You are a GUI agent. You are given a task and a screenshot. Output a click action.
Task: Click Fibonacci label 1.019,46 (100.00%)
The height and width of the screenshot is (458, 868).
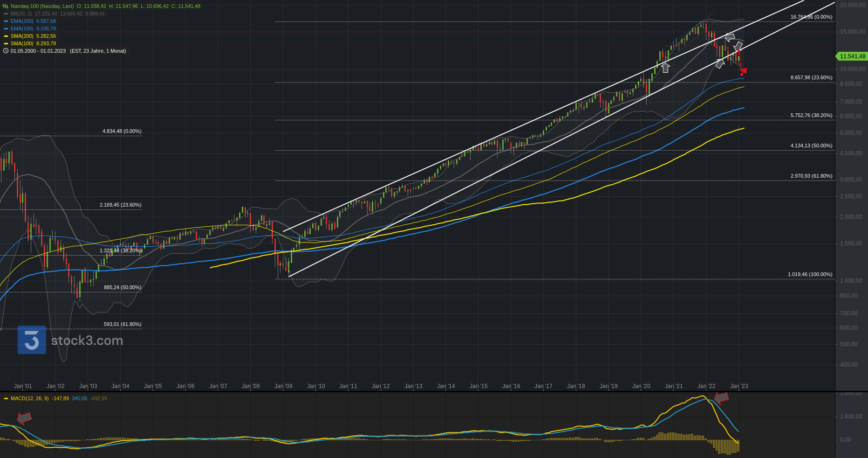[810, 274]
